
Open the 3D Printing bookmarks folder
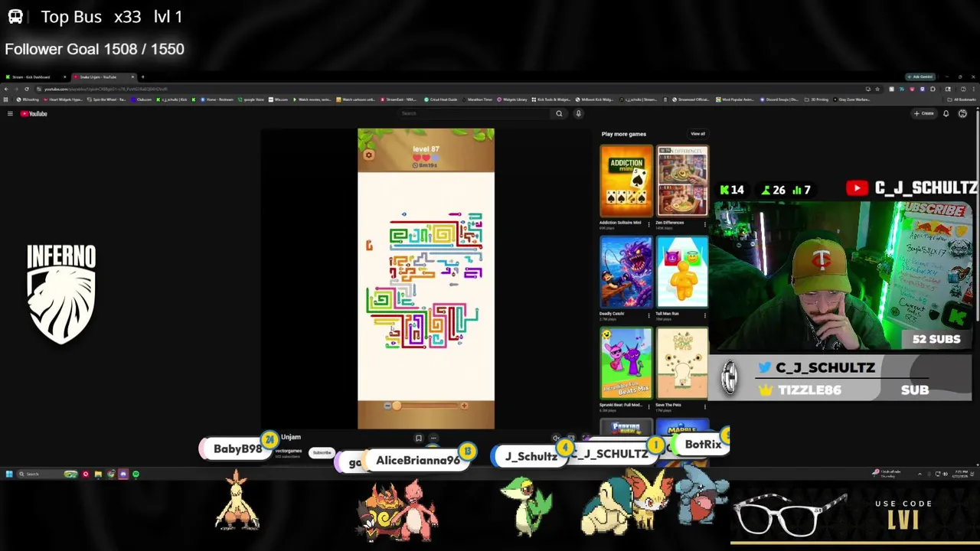816,99
